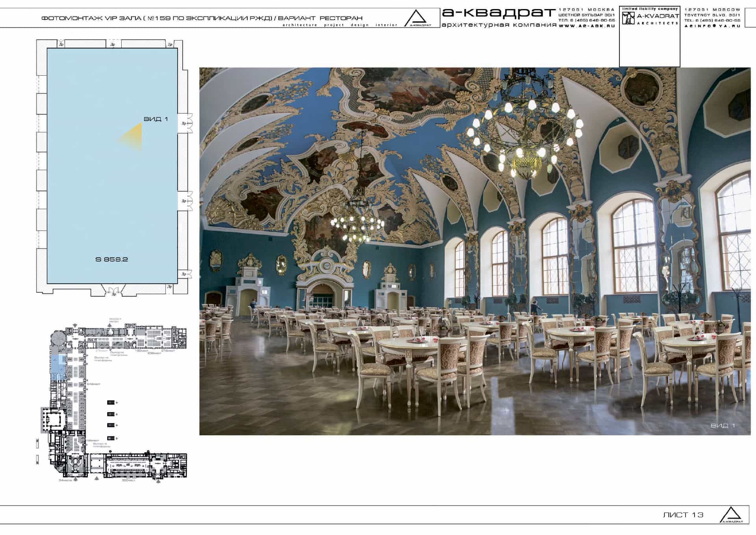Select the 'ARCHITECTS' text under A-KVADRAT
The image size is (756, 535).
point(658,23)
